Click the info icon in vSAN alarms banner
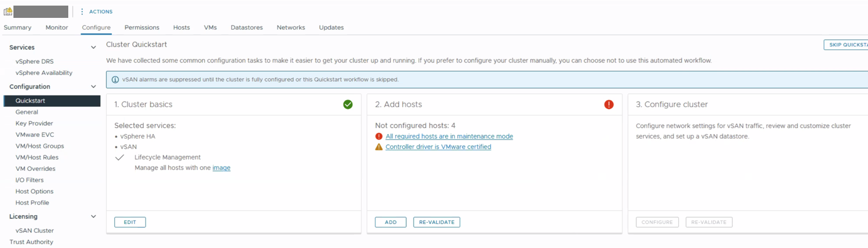The image size is (868, 248). click(115, 80)
